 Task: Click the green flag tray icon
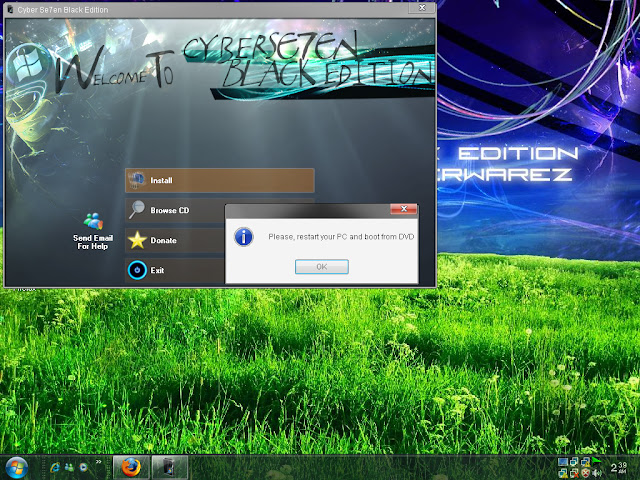pos(596,462)
